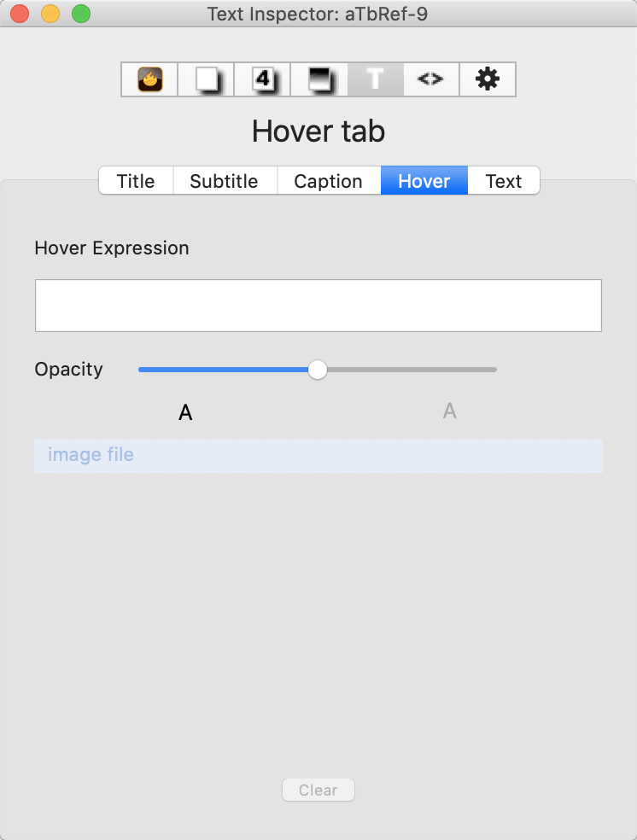Screen dimensions: 637x840
Task: Open the Caption tab
Action: tap(328, 181)
